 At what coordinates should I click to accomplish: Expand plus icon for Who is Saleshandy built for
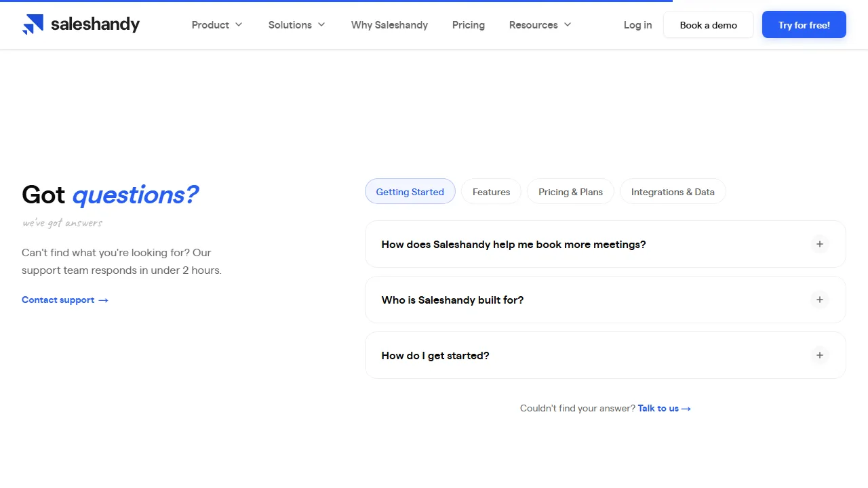(820, 300)
